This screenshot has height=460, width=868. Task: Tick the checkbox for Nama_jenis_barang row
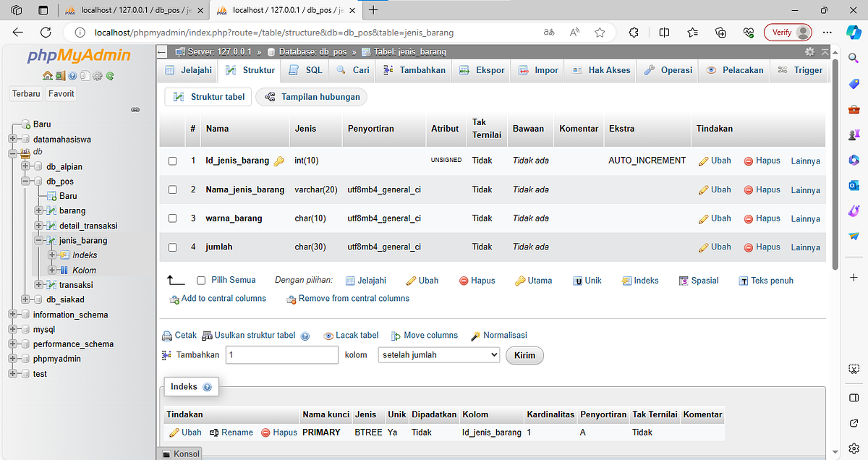click(172, 189)
